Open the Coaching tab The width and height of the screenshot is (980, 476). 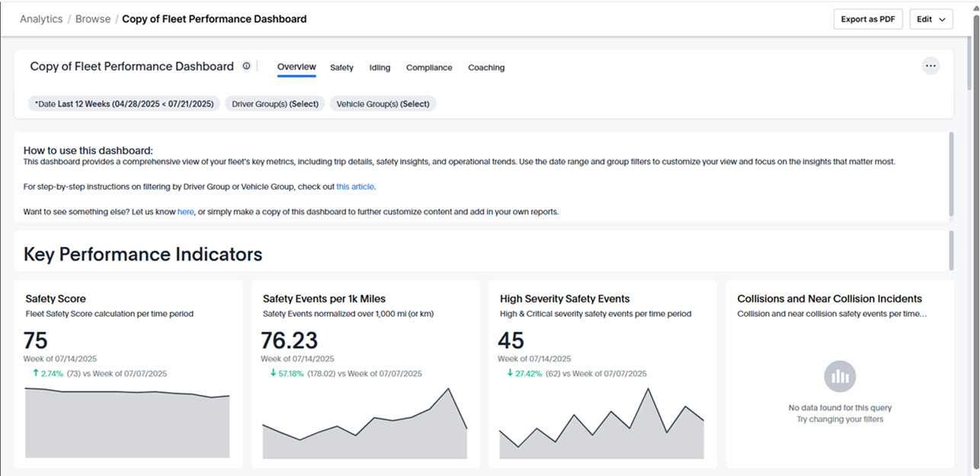[x=486, y=68]
